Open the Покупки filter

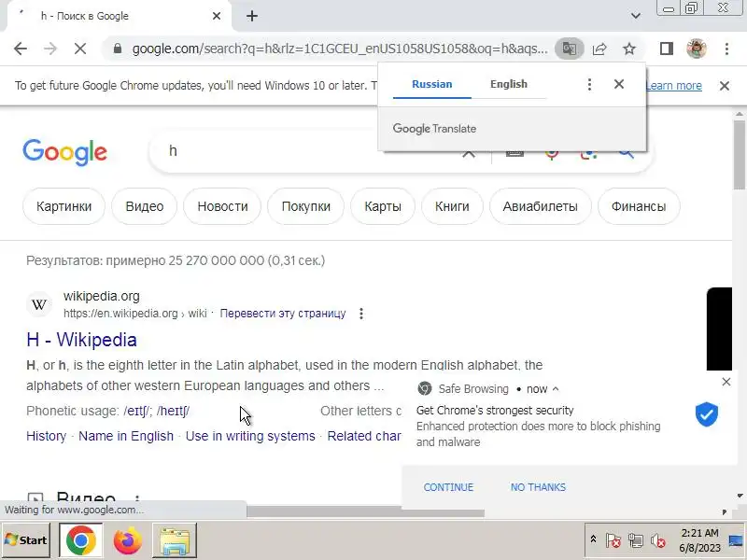[x=306, y=206]
